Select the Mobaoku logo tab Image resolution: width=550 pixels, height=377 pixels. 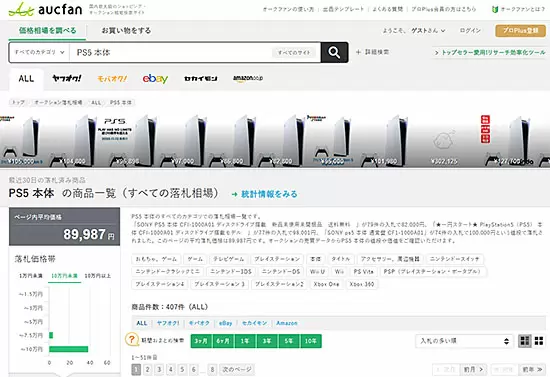click(112, 79)
